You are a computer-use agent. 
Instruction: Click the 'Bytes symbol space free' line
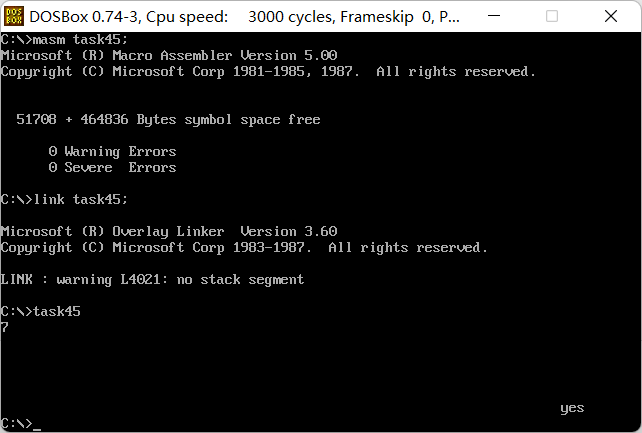pos(168,120)
